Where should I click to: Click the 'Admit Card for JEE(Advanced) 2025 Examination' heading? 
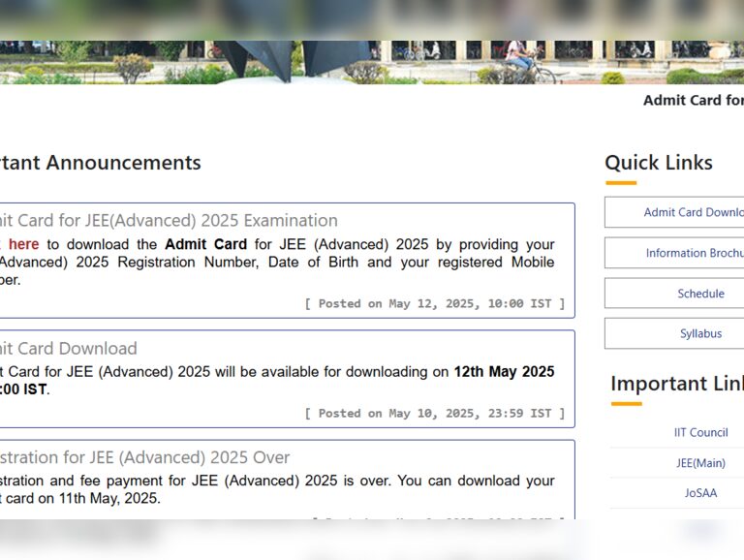[x=169, y=221]
